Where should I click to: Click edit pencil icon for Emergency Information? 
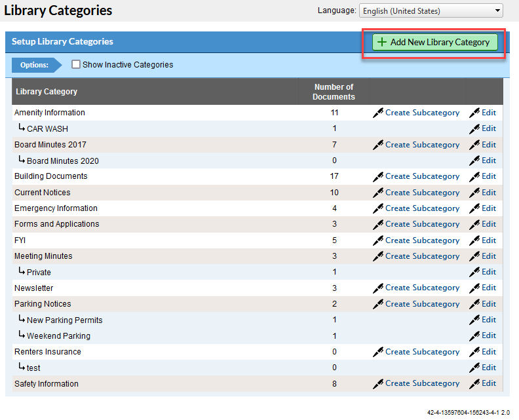pyautogui.click(x=474, y=208)
